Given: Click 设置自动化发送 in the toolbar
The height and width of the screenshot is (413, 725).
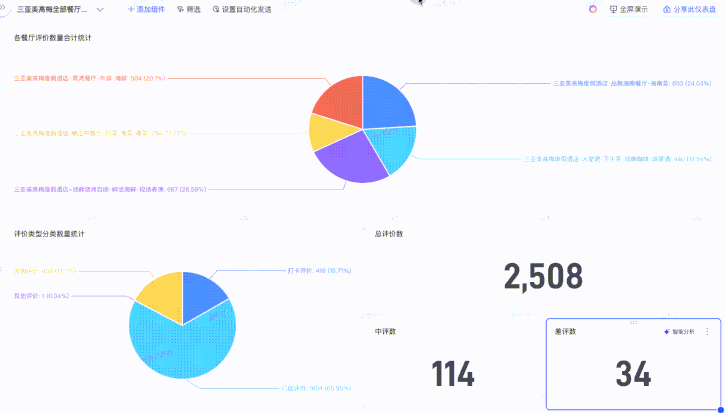Looking at the screenshot, I should coord(242,10).
